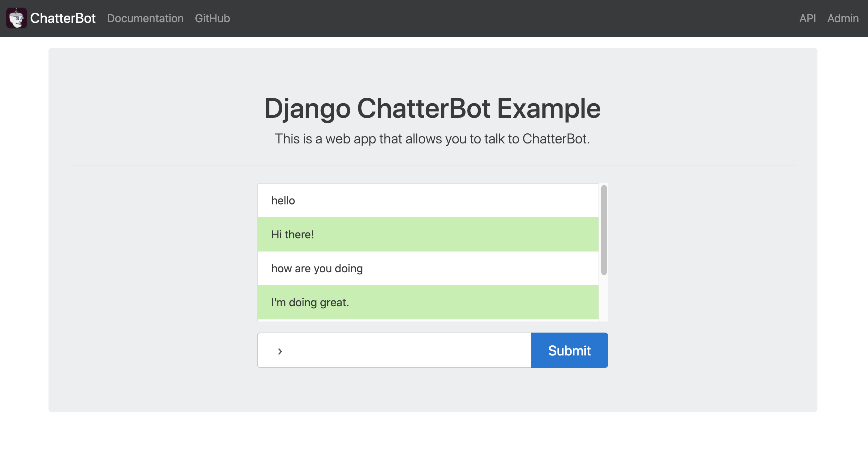Click the subtitle about talking to ChatterBot
The image size is (868, 467).
[432, 139]
